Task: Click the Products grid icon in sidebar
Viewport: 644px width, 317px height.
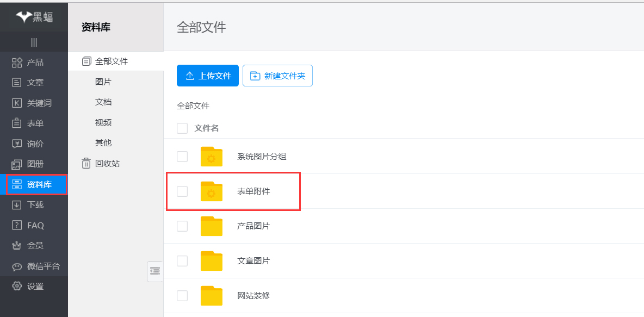Action: [x=17, y=63]
